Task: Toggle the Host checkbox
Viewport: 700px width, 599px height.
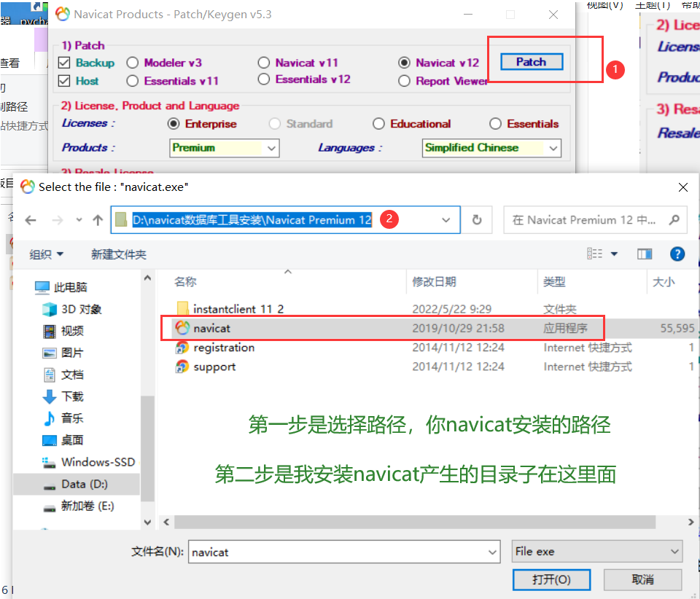Action: (x=64, y=81)
